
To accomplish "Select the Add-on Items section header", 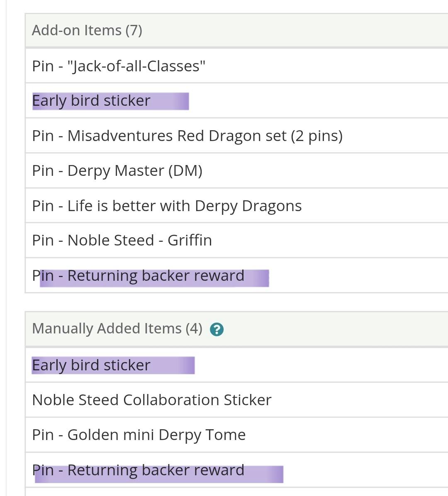I will (x=87, y=30).
